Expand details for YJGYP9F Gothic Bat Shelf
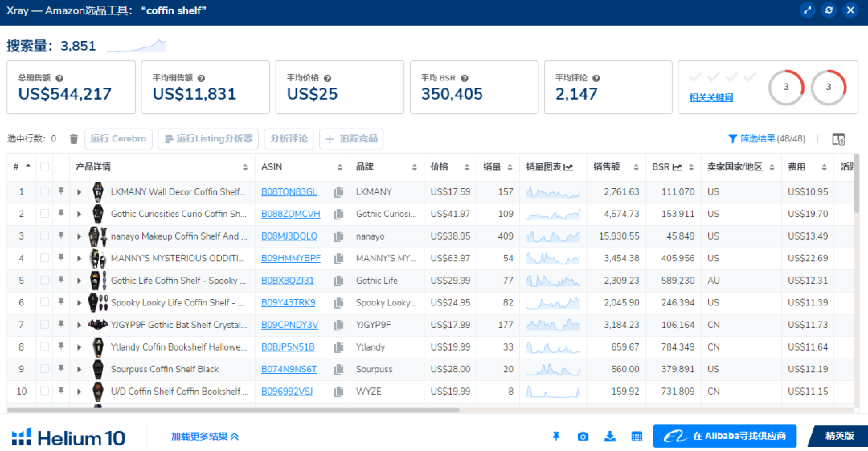The height and width of the screenshot is (451, 868). [x=79, y=325]
